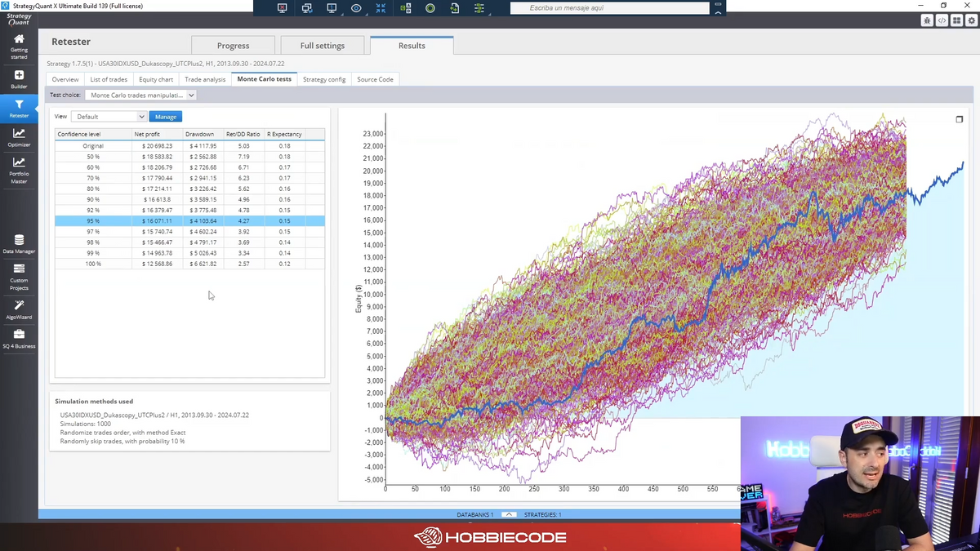Open the View Default dropdown
Screen dimensions: 980x551
click(109, 117)
